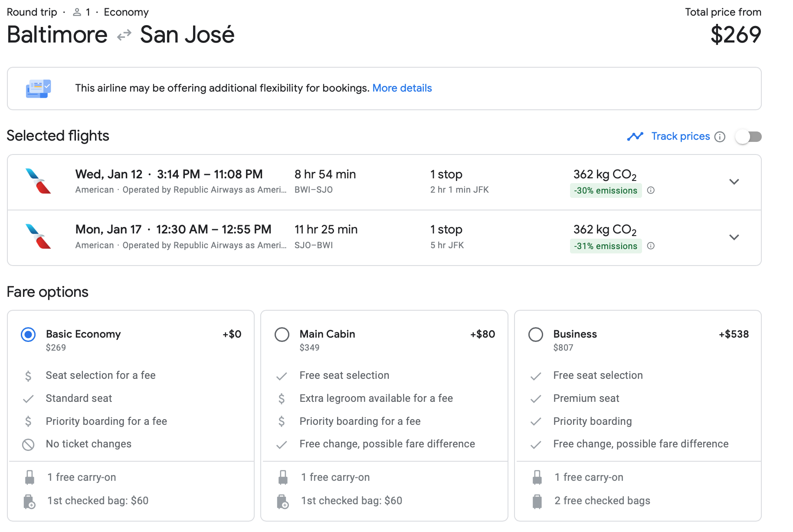Click American Airlines logo on Jan 12 flight
Viewport: 793px width, 532px height.
click(38, 181)
